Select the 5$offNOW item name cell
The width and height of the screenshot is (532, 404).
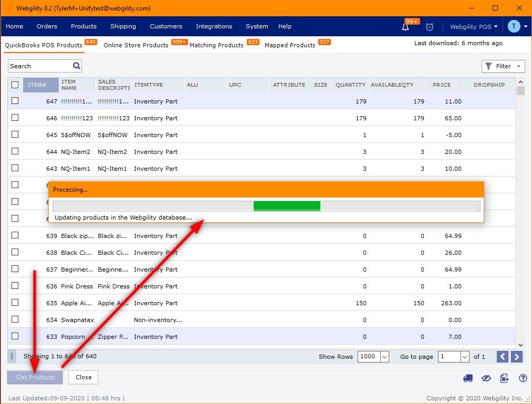[76, 135]
